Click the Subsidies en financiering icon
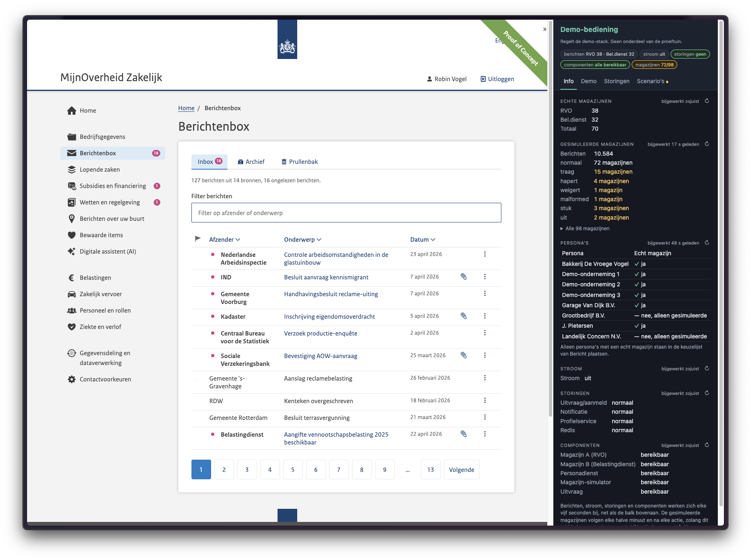 click(x=72, y=186)
